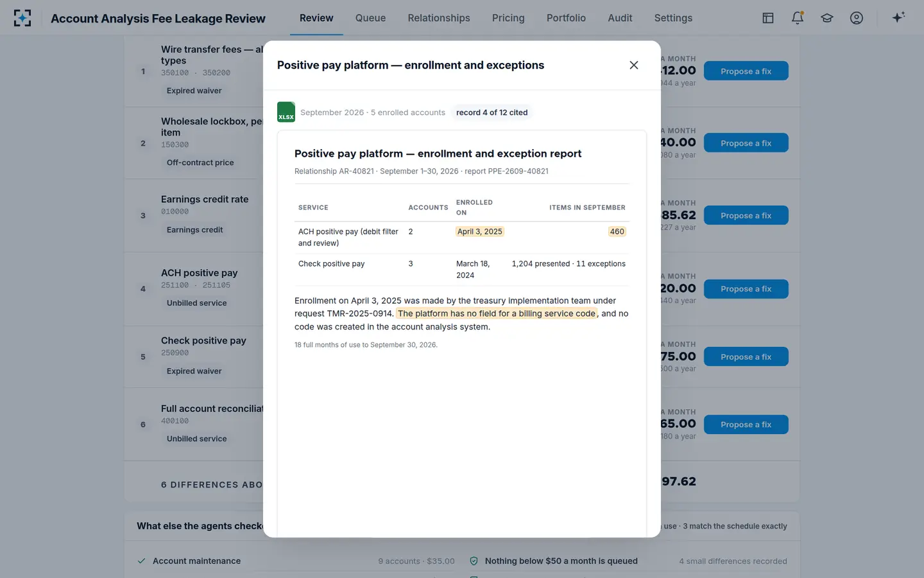Open the Pricing tab

508,18
